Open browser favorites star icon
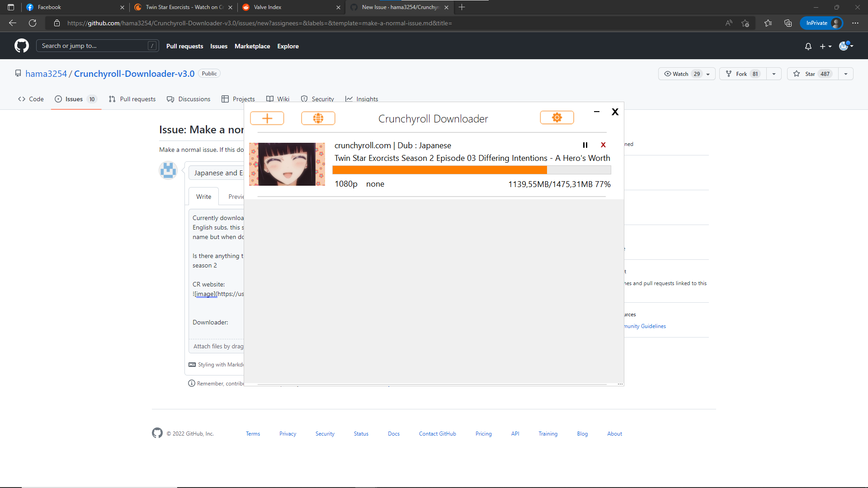 768,23
